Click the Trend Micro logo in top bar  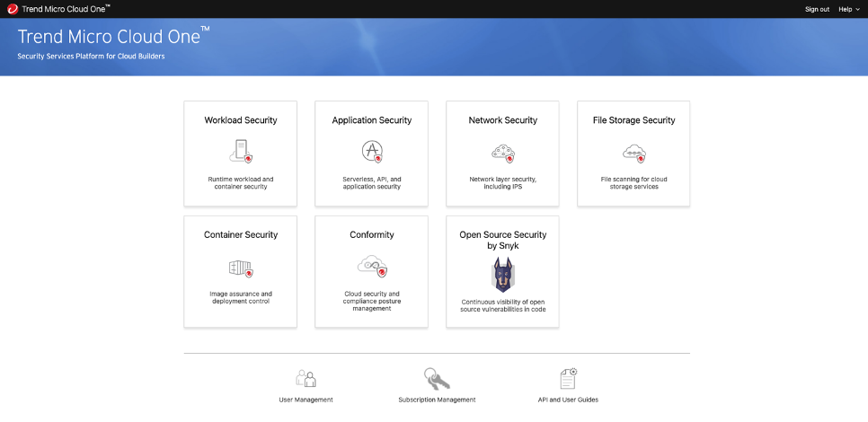(x=13, y=9)
